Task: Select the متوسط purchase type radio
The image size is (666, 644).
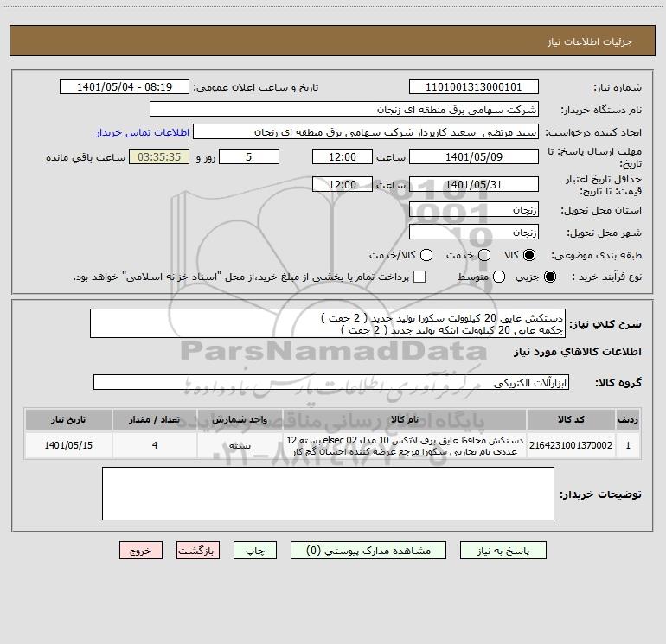Action: (x=499, y=277)
